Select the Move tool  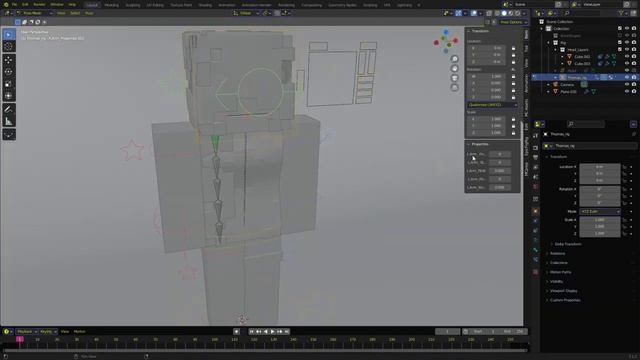(x=9, y=60)
